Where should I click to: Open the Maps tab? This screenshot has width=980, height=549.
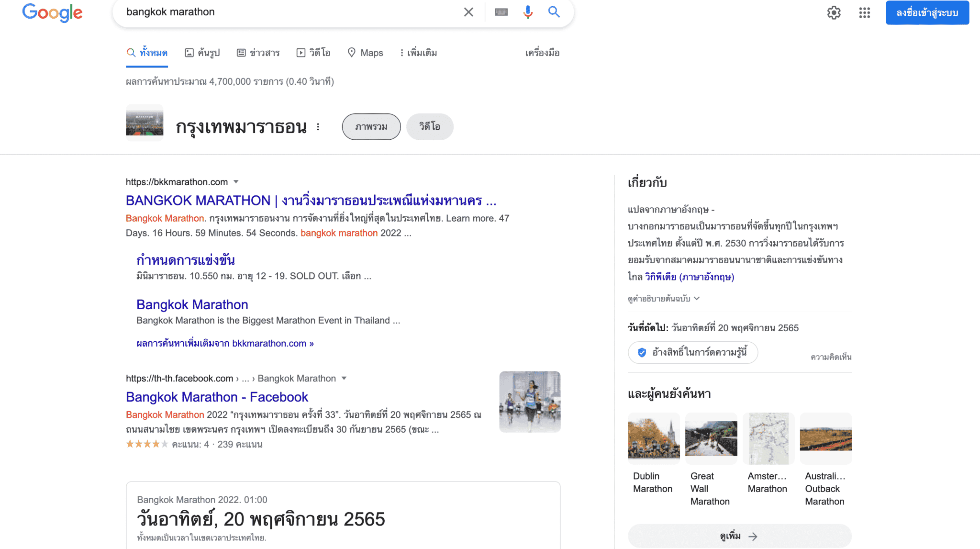[x=365, y=53]
